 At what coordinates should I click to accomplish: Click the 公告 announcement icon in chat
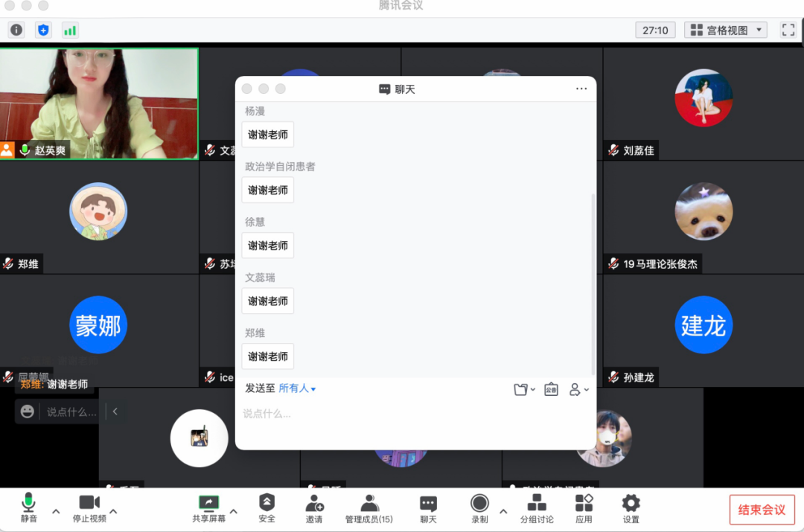(x=551, y=389)
